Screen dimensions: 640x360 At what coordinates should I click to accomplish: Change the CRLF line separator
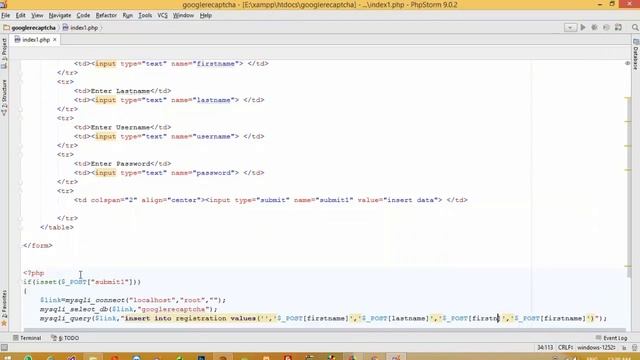(x=565, y=348)
